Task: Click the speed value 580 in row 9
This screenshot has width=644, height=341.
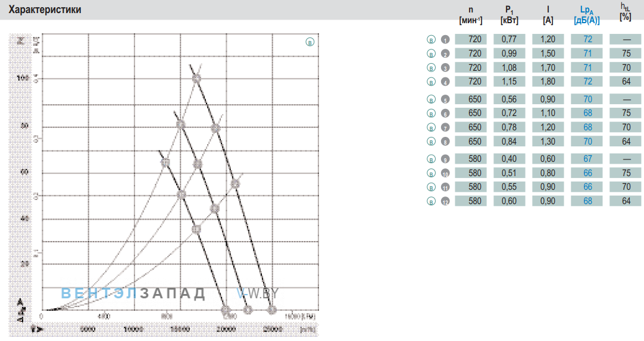Action: pyautogui.click(x=471, y=158)
